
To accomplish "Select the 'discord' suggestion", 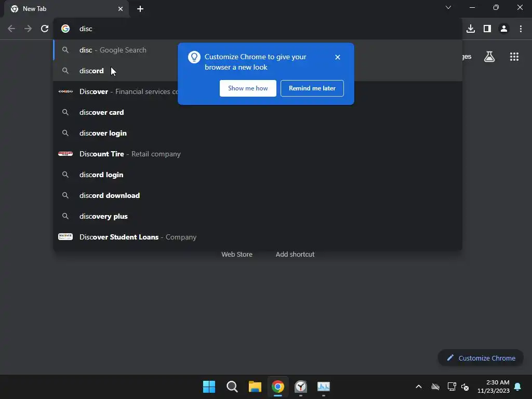I will point(258,71).
